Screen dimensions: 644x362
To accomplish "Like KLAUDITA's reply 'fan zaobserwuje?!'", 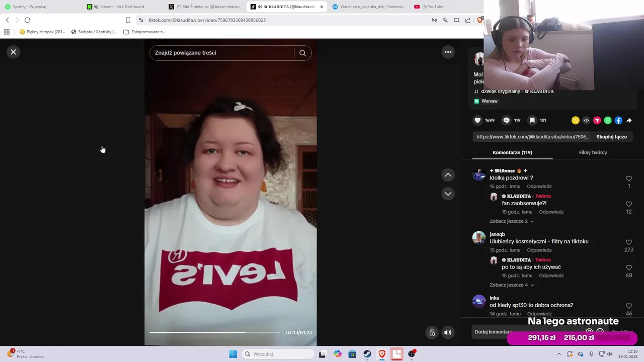I will tap(628, 204).
